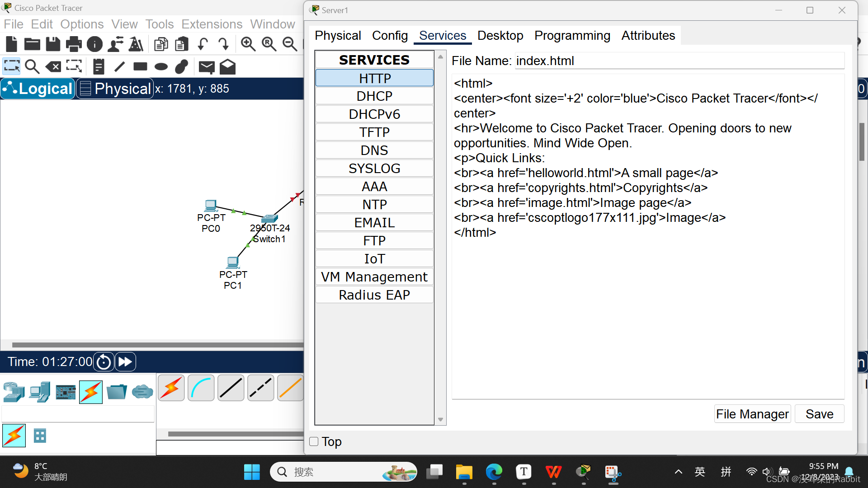Select the Desktop tab in Server1
This screenshot has height=488, width=868.
point(500,35)
